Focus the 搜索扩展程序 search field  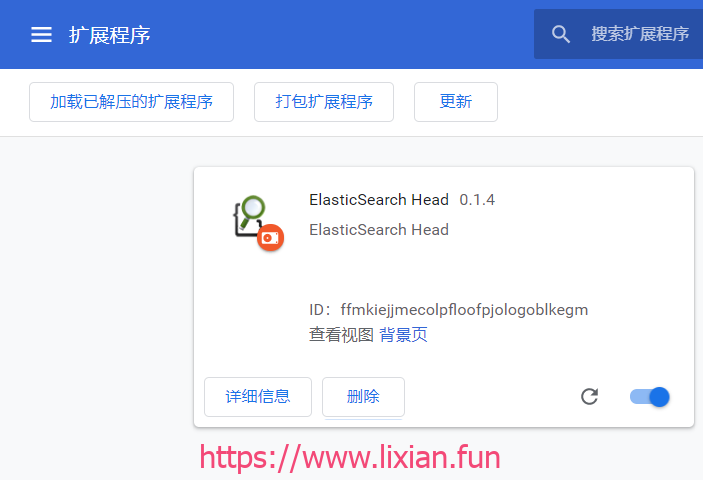[618, 34]
